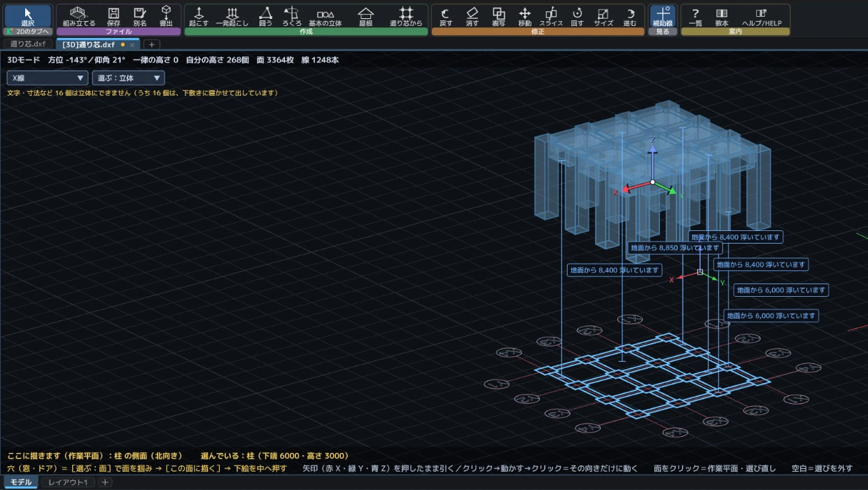
Task: Select the 選択 arrow tool
Action: click(x=28, y=16)
